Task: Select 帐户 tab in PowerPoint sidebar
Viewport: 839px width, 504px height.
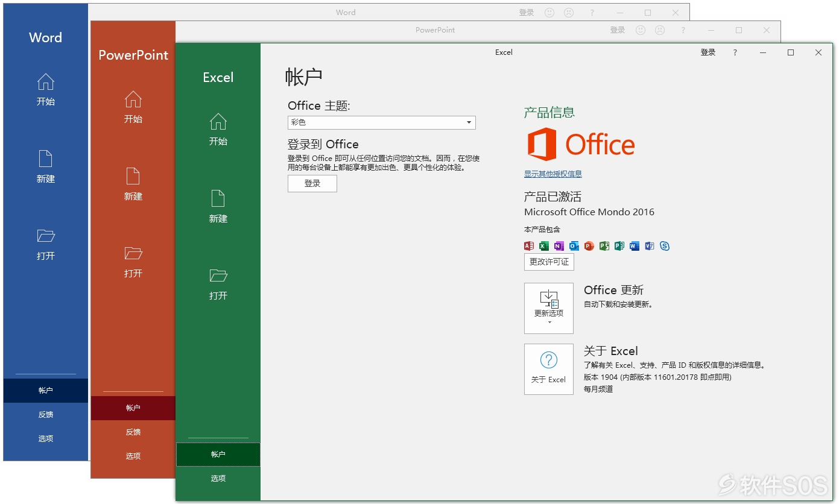Action: 133,408
